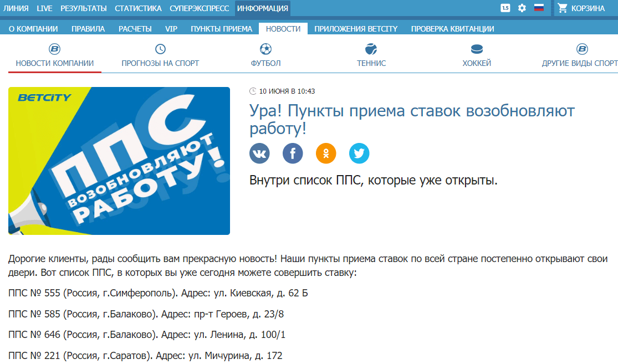Screen dimensions: 618x364
Task: Click line ППС № 221 Саратов
Action: [x=145, y=355]
